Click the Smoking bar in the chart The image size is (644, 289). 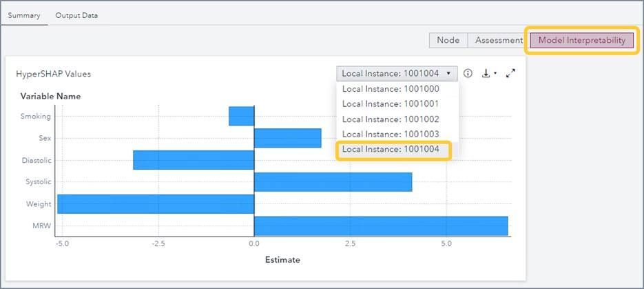(241, 116)
